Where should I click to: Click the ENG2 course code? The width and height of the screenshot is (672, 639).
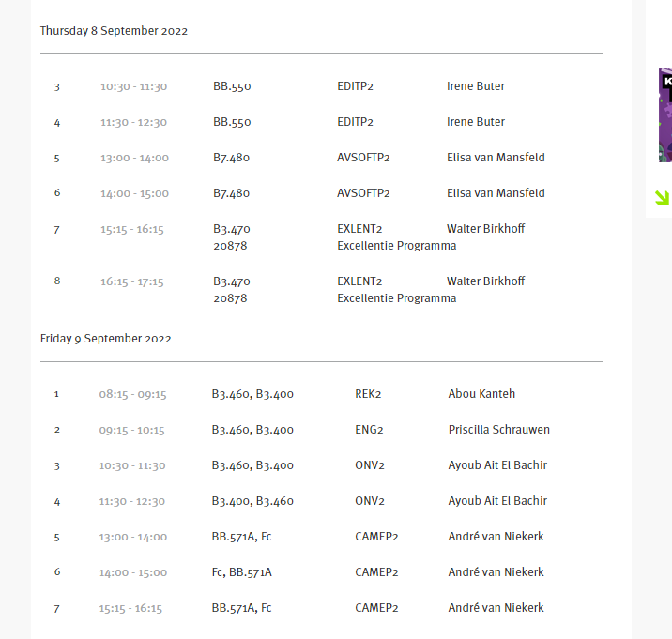(369, 430)
